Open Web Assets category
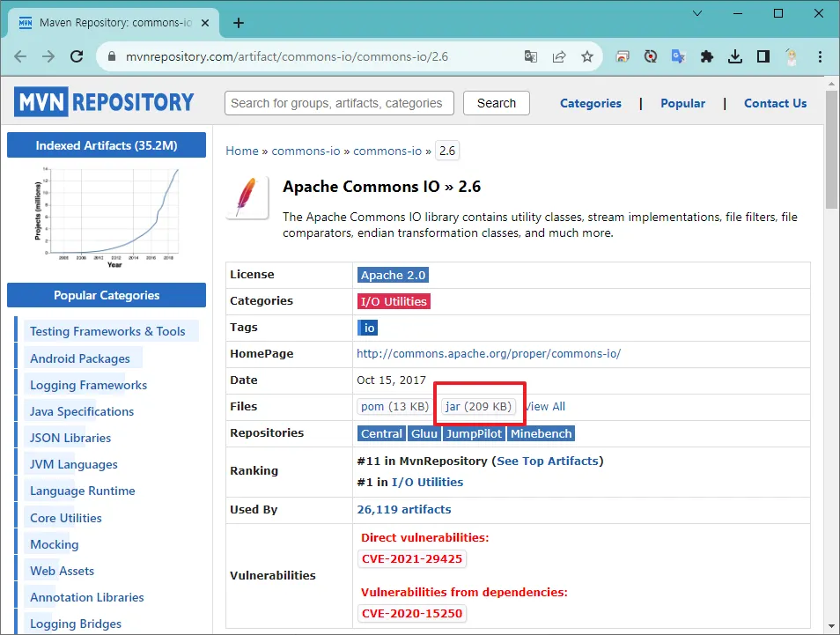The height and width of the screenshot is (635, 840). click(63, 572)
